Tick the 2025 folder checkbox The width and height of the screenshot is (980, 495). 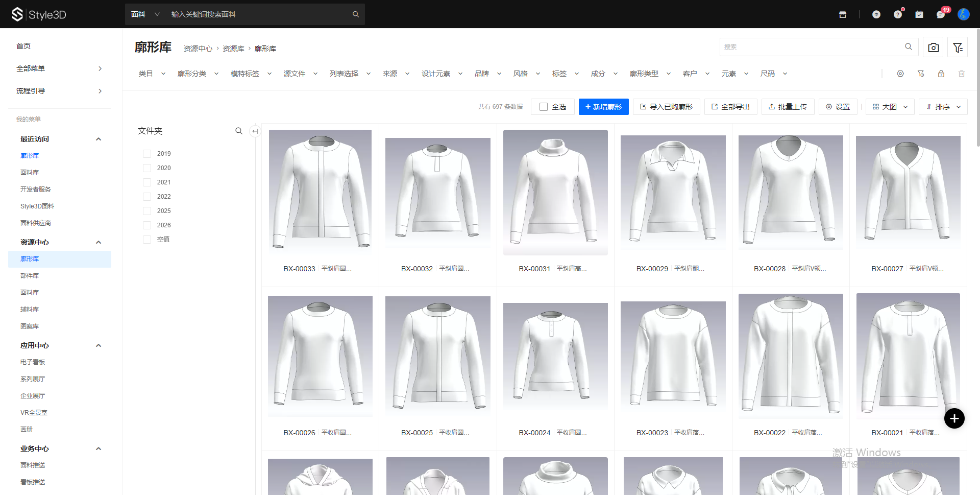tap(147, 211)
